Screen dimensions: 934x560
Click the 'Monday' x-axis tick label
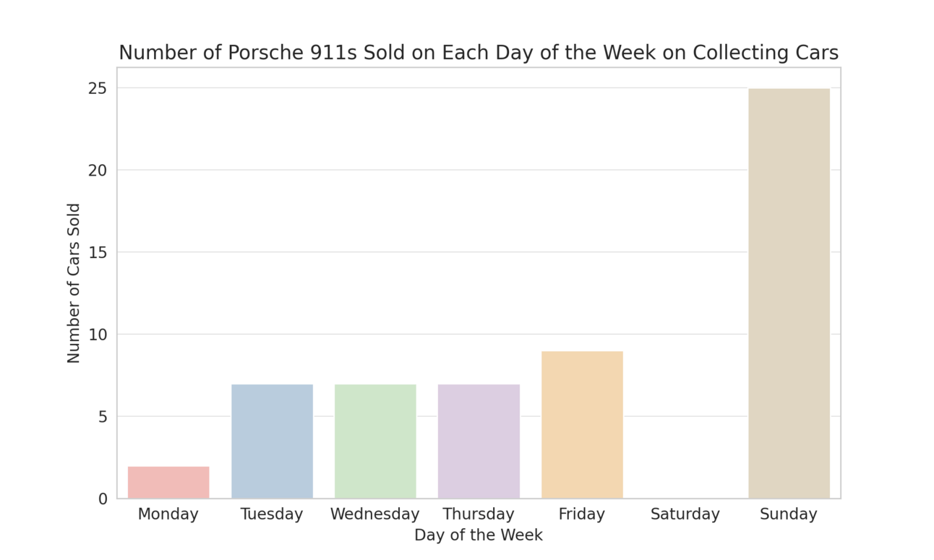pyautogui.click(x=168, y=514)
